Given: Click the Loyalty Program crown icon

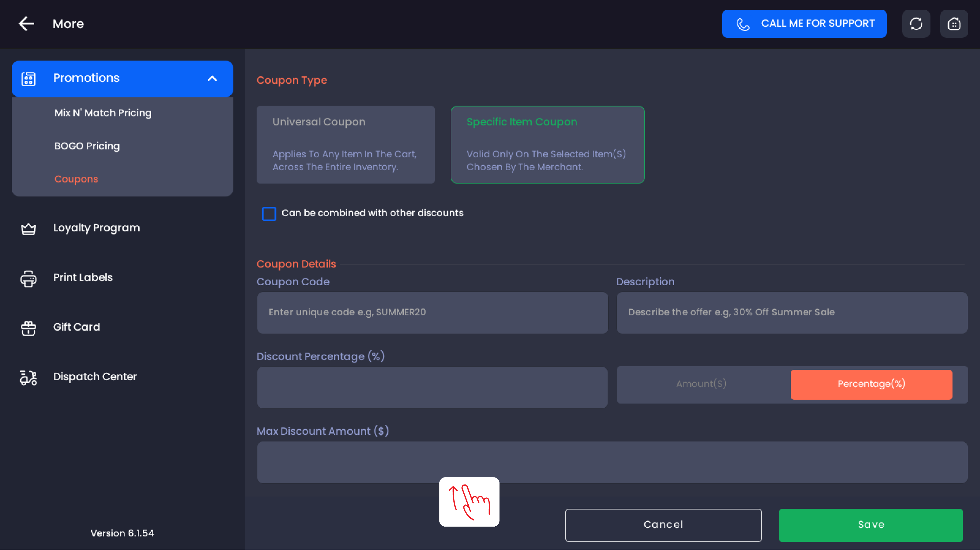Looking at the screenshot, I should [28, 228].
